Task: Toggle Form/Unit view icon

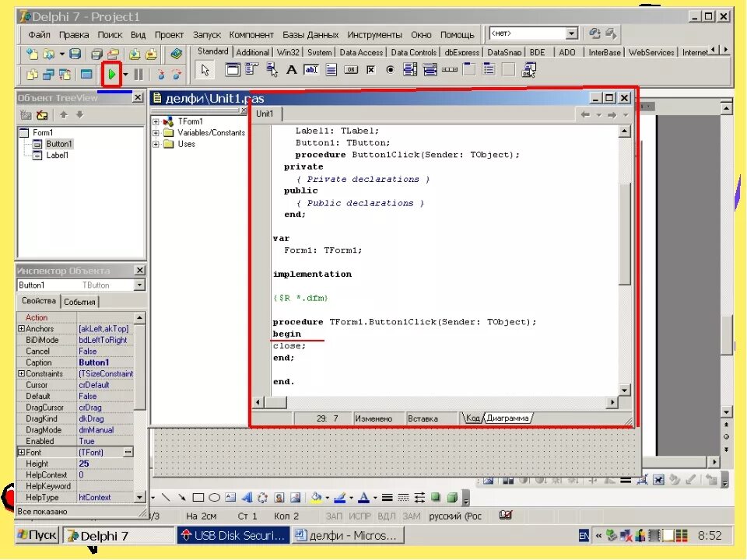Action: (x=65, y=75)
